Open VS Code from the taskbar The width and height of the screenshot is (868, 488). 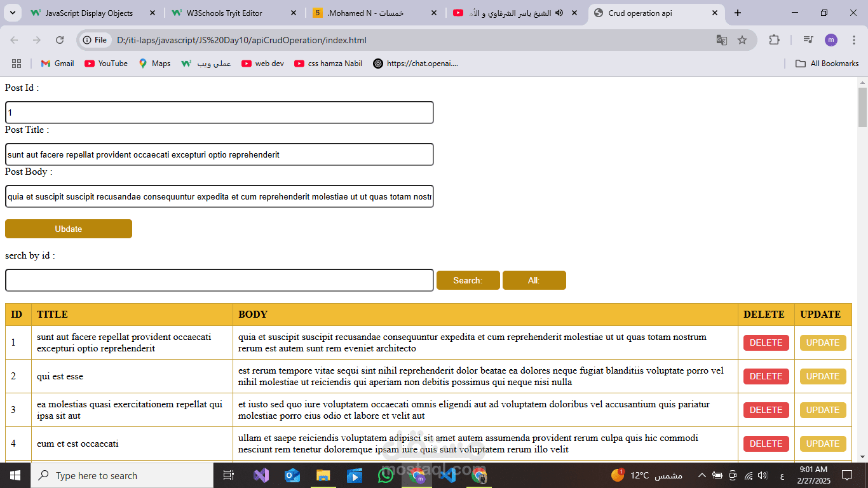pyautogui.click(x=448, y=475)
